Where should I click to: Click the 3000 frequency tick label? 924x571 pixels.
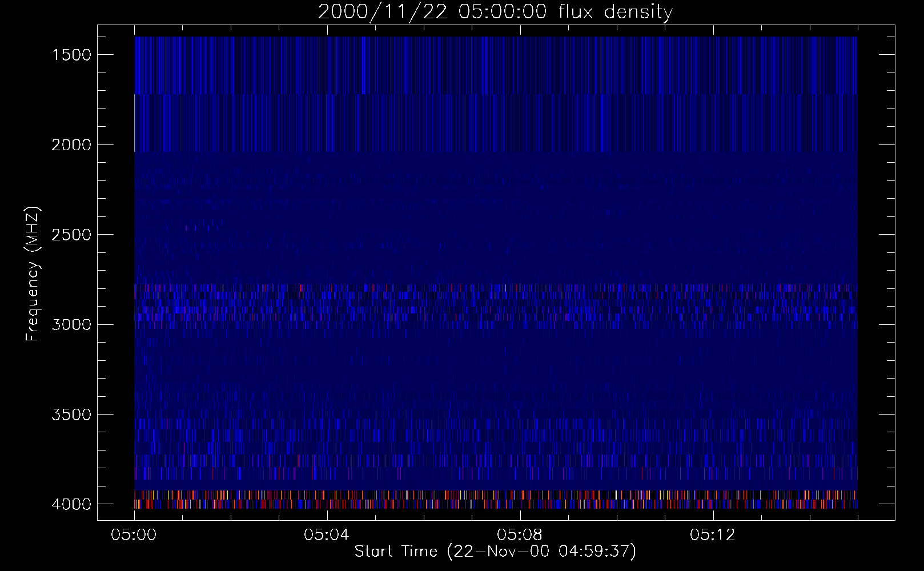pyautogui.click(x=71, y=325)
